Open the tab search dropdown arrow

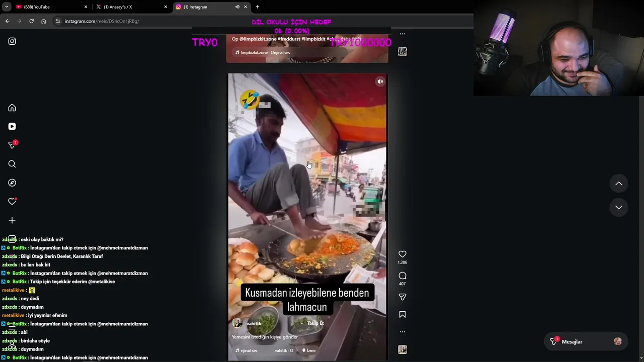(x=7, y=7)
